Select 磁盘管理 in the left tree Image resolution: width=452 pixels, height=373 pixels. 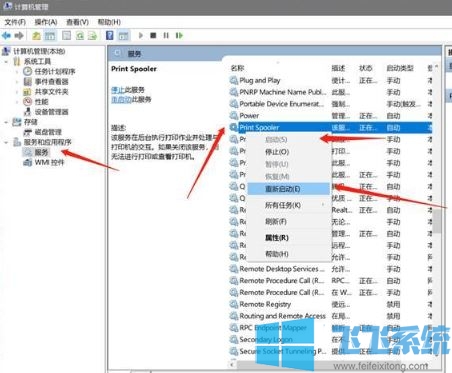point(48,132)
